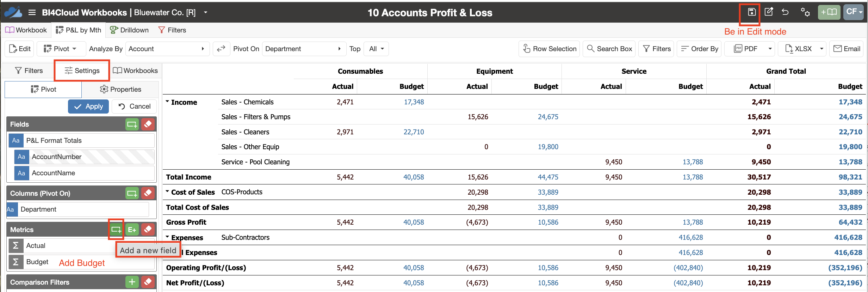Viewport: 868px width, 292px height.
Task: Click the Cancel button
Action: pyautogui.click(x=134, y=106)
